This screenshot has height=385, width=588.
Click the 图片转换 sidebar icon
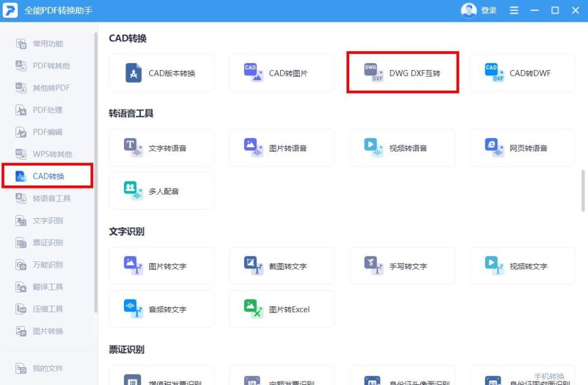click(x=21, y=331)
